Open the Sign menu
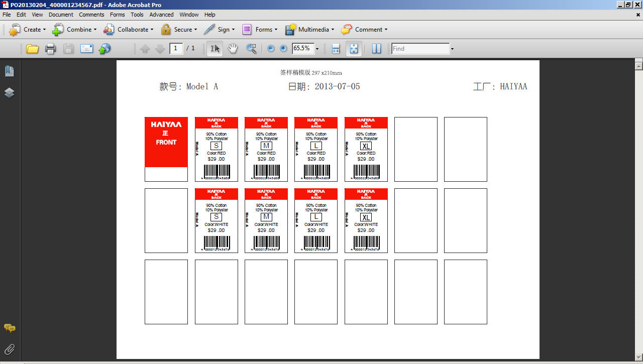The image size is (643, 364). 220,30
